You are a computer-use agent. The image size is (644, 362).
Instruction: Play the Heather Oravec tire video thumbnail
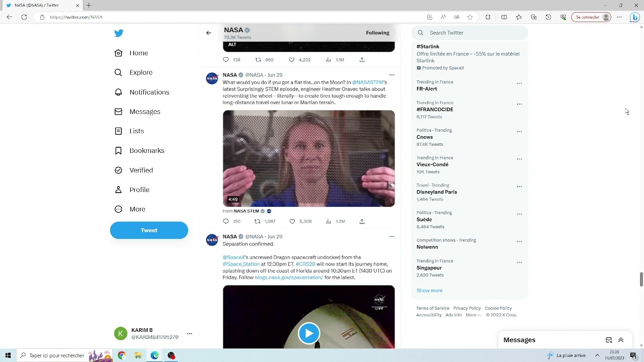click(309, 158)
